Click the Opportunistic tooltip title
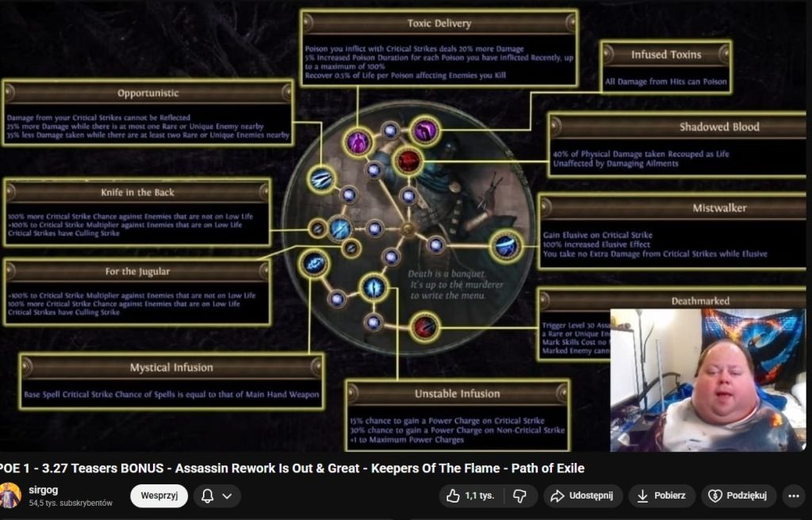The image size is (812, 520). 148,94
